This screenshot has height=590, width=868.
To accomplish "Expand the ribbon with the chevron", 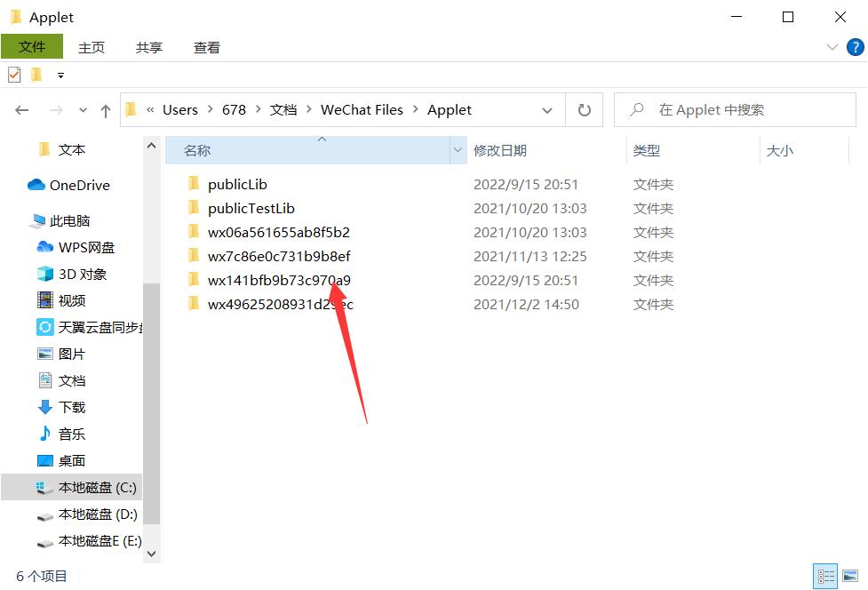I will (x=832, y=47).
